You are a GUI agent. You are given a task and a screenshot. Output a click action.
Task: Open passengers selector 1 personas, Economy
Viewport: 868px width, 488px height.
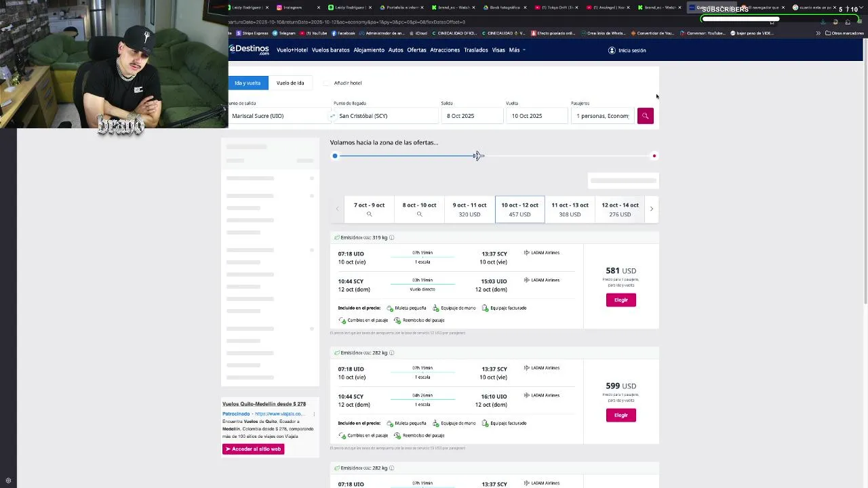click(x=603, y=116)
